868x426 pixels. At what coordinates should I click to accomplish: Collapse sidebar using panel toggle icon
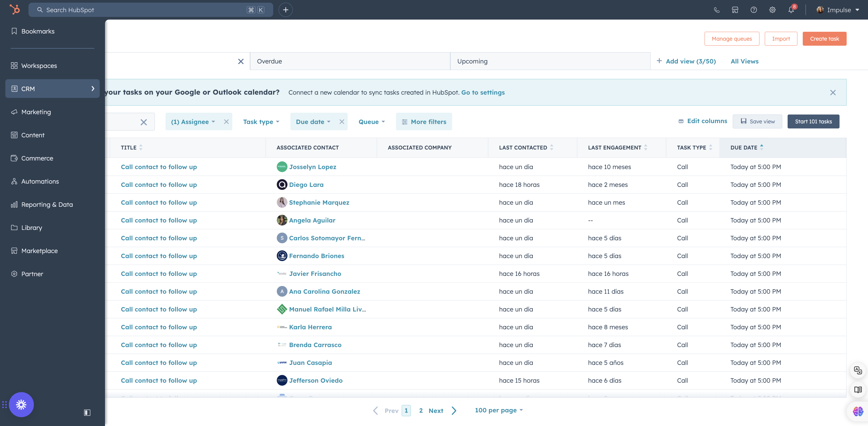coord(87,412)
